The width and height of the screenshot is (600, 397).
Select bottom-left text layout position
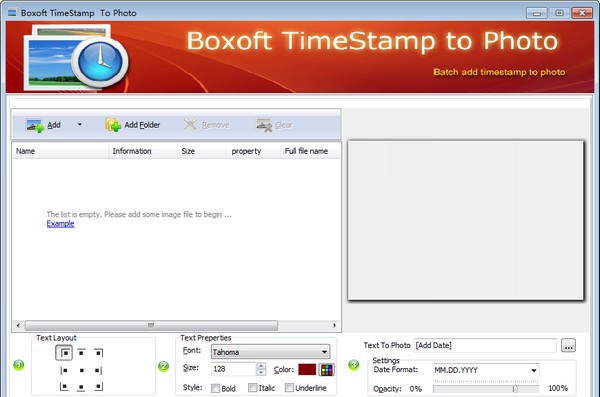64,387
